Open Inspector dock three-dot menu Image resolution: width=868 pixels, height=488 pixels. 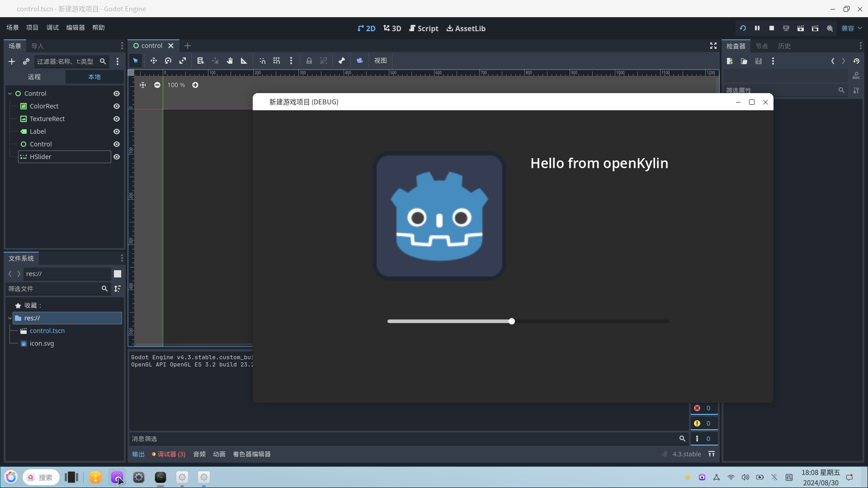click(x=860, y=46)
